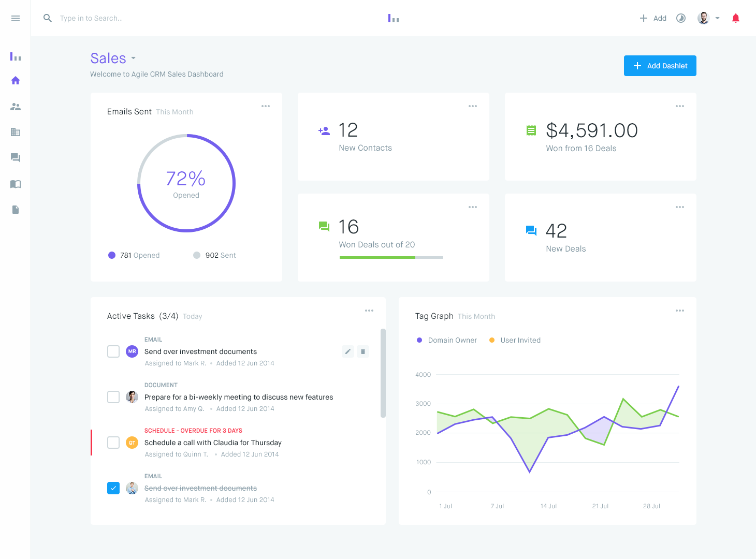The image size is (756, 559).
Task: Click the red notifications bell
Action: pos(736,18)
